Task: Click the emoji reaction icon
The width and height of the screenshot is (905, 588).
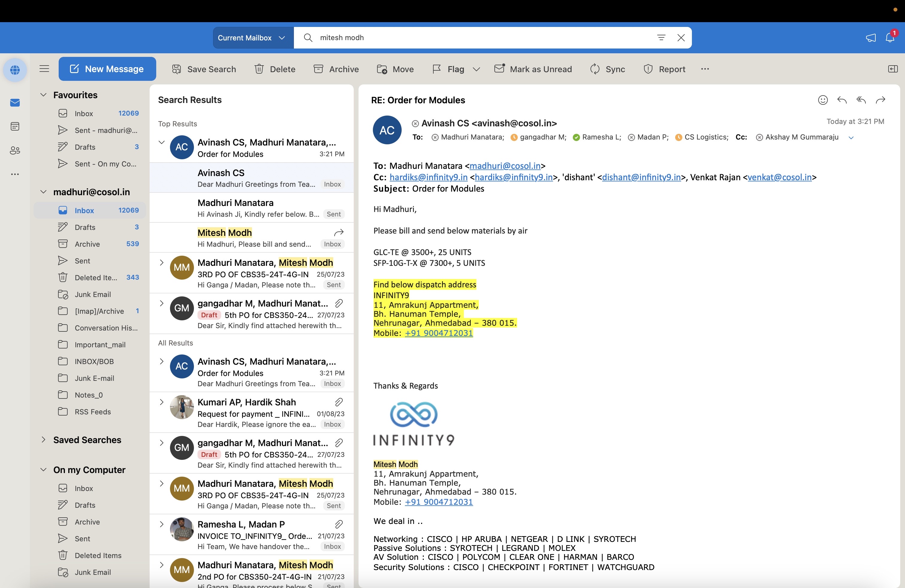Action: (822, 100)
